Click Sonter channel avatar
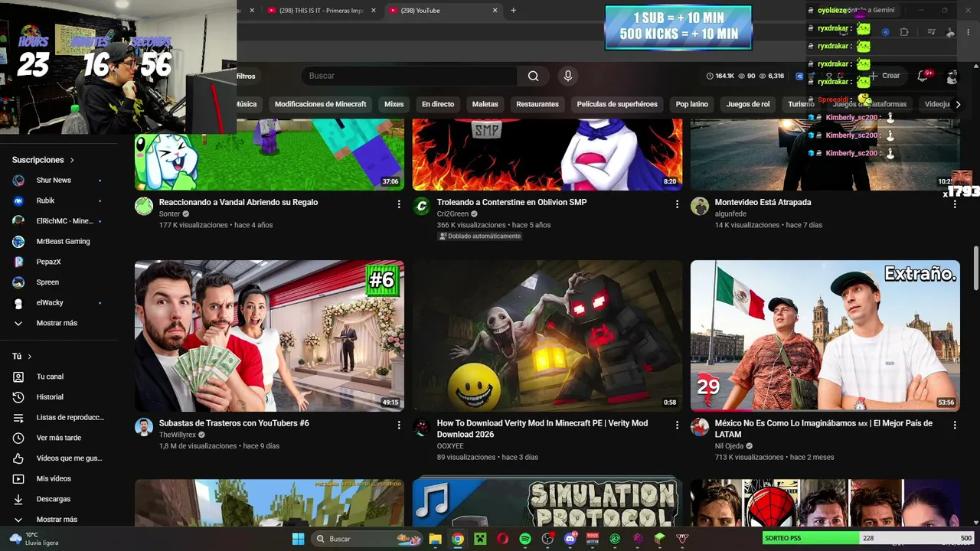The width and height of the screenshot is (980, 551). click(x=144, y=206)
